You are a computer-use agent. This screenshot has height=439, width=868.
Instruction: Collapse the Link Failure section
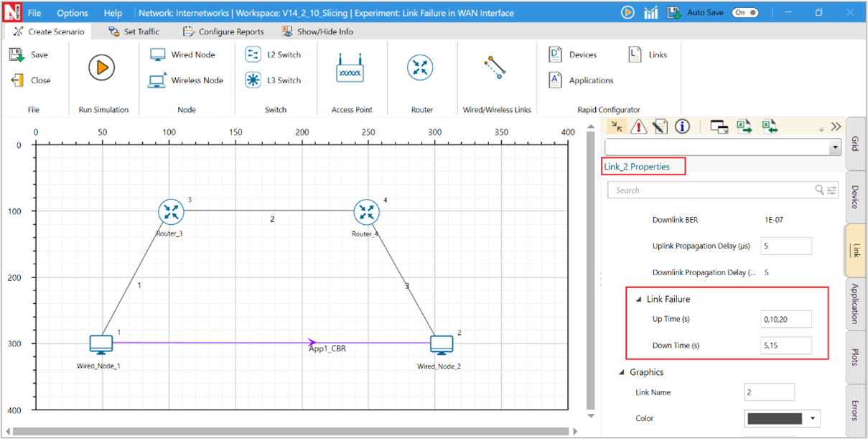tap(638, 300)
